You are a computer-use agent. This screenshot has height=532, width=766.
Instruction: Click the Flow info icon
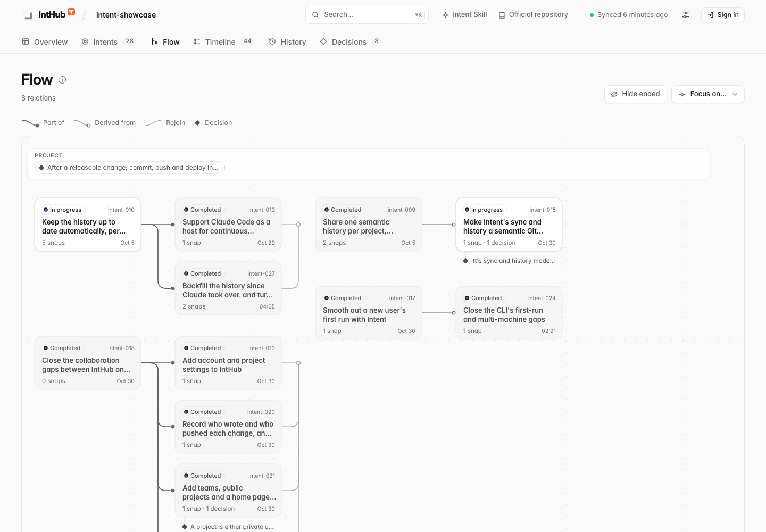click(x=62, y=80)
